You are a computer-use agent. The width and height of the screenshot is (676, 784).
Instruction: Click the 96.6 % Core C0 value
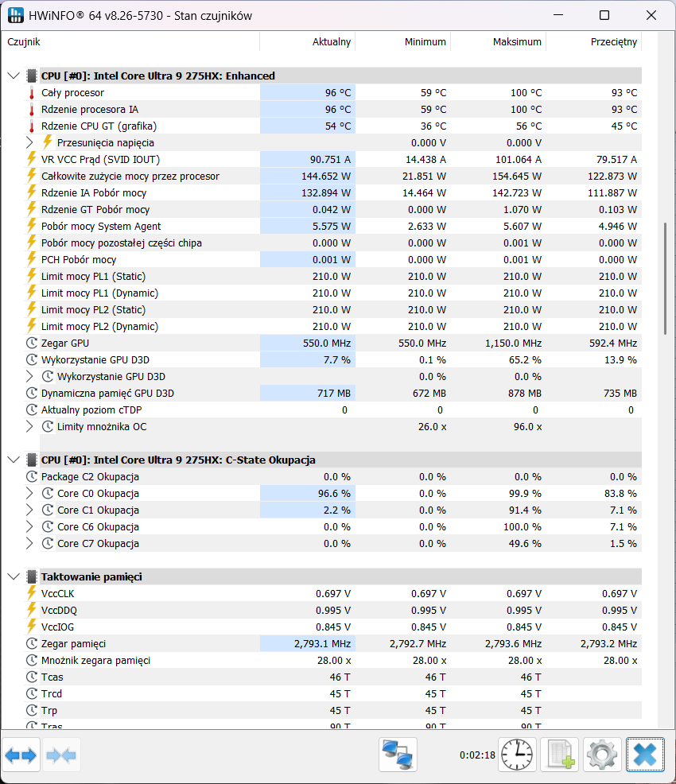tap(334, 494)
